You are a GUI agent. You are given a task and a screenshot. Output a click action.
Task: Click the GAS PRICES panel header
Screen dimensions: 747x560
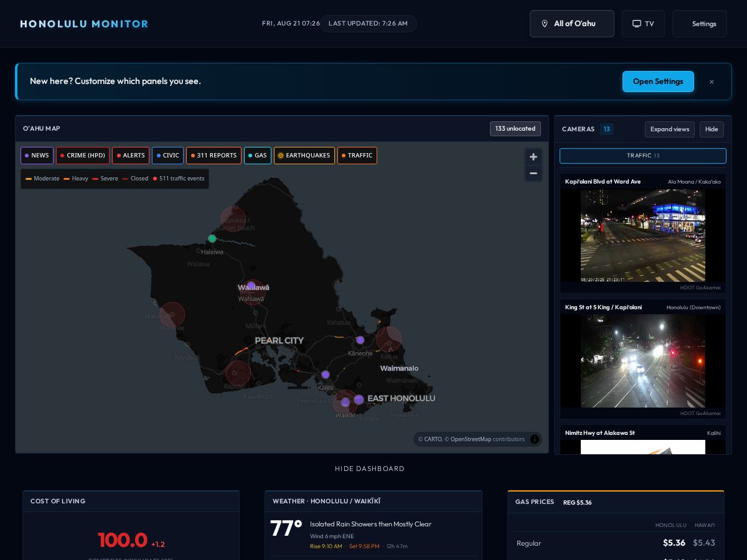point(616,502)
